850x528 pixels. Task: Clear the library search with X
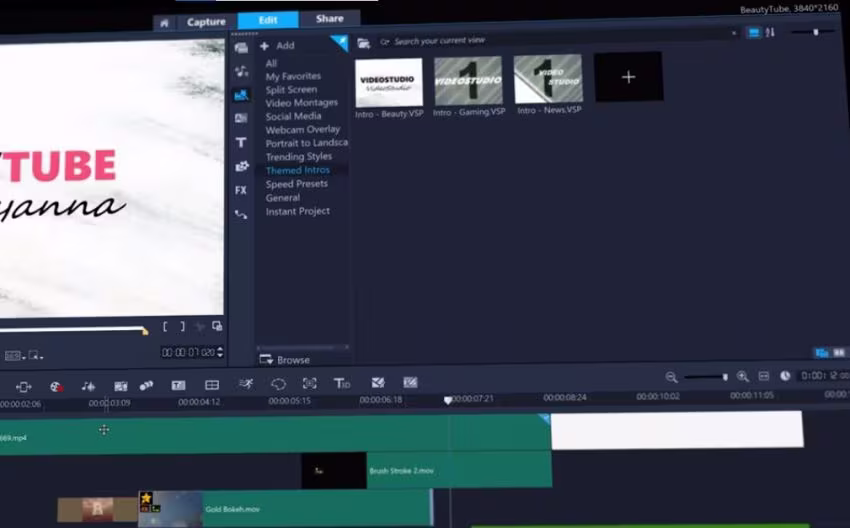pos(734,33)
